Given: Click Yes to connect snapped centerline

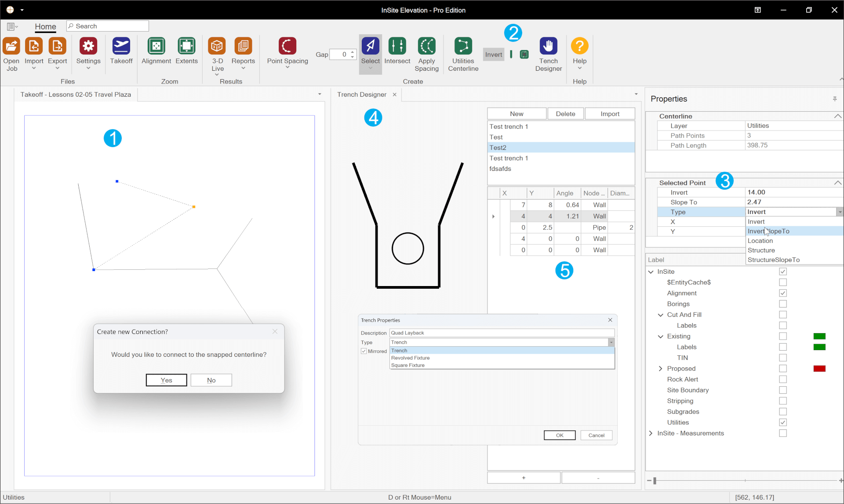Looking at the screenshot, I should (166, 380).
